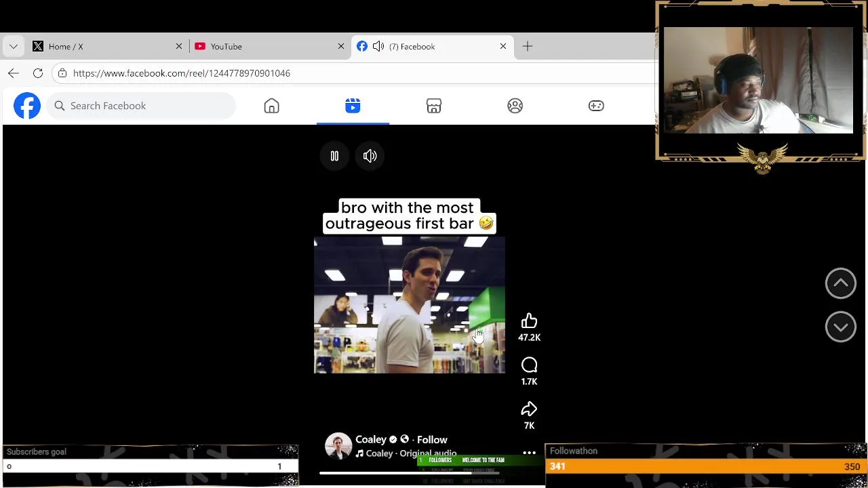Viewport: 868px width, 488px height.
Task: Follow the Coaley account
Action: 432,439
